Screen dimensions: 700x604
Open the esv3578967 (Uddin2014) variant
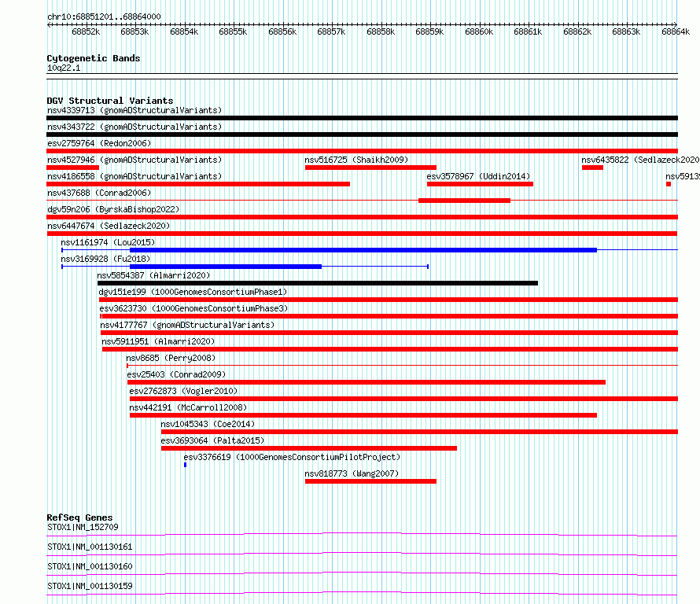478,176
